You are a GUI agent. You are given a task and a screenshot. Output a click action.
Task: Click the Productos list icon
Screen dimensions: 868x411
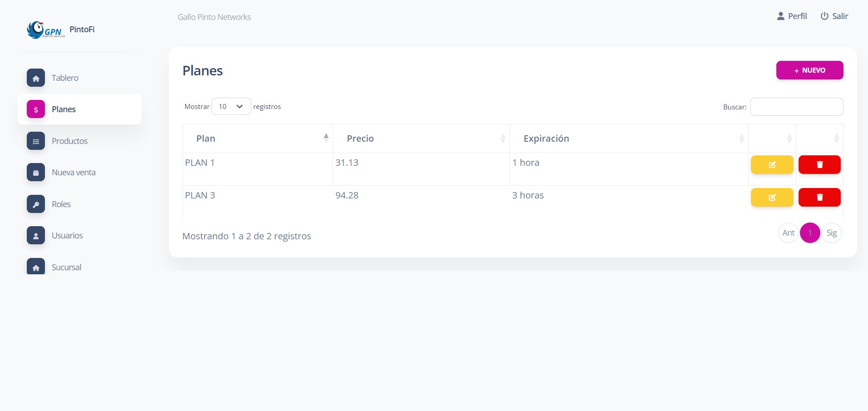click(x=36, y=141)
